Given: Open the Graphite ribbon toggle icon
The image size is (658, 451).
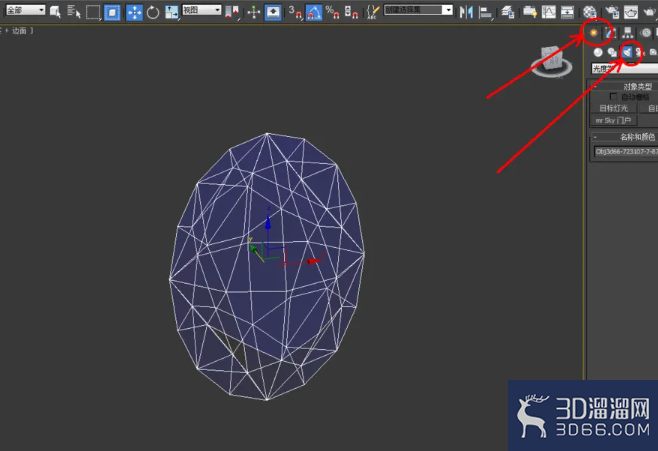Looking at the screenshot, I should tap(530, 12).
